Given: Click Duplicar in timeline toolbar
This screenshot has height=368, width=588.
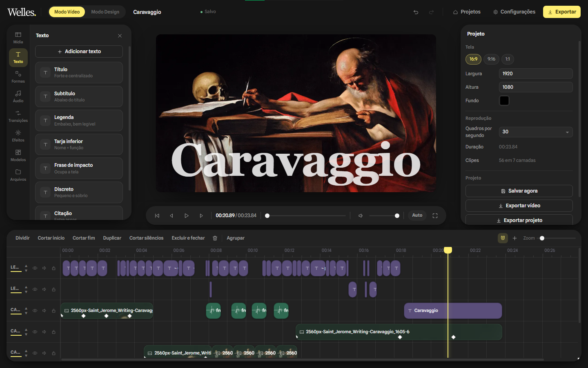Looking at the screenshot, I should click(112, 238).
